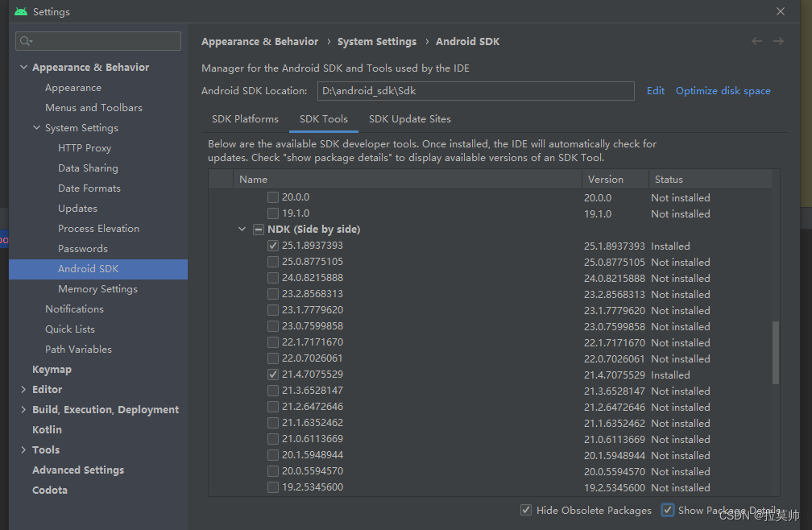The image size is (812, 530).
Task: Select Codota settings
Action: coord(50,491)
